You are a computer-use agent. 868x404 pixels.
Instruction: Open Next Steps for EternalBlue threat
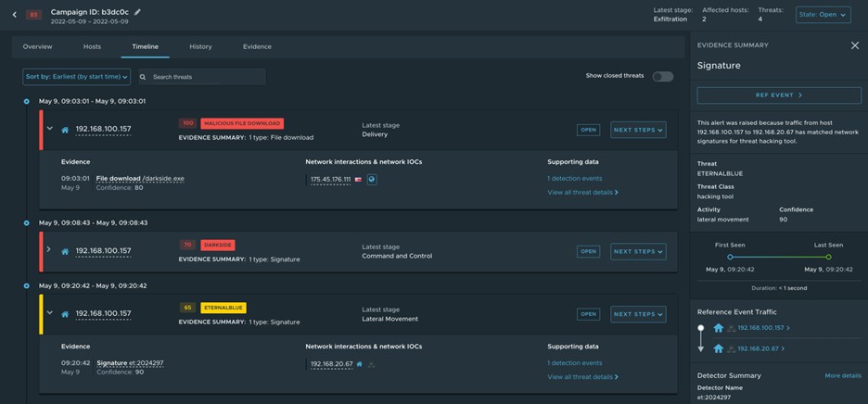638,314
